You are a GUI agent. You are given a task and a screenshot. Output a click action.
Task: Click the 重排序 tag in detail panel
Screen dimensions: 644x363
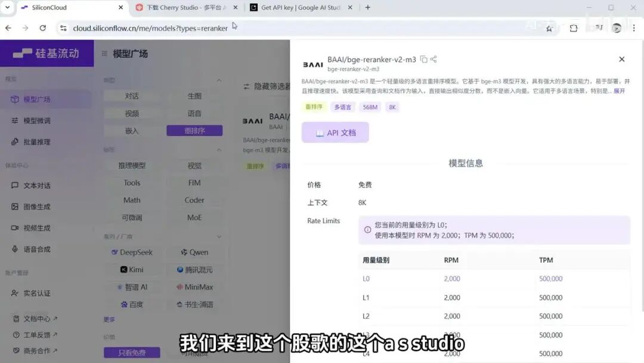(x=314, y=107)
